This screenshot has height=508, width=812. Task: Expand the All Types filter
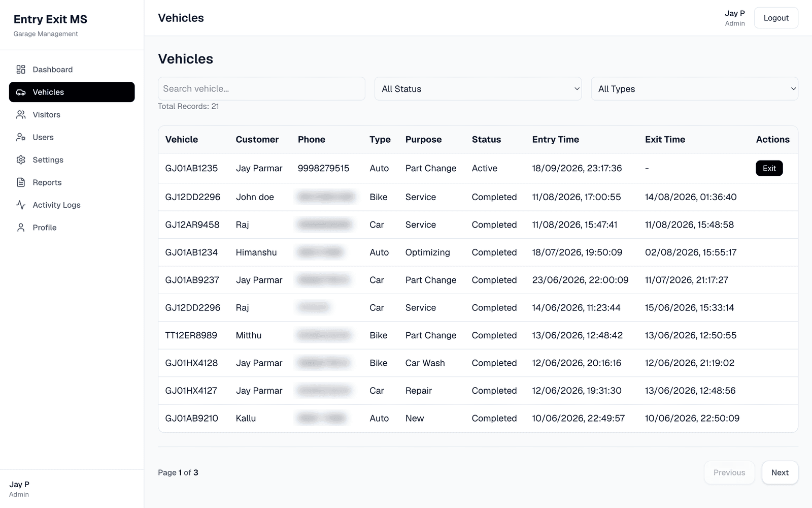click(x=694, y=89)
